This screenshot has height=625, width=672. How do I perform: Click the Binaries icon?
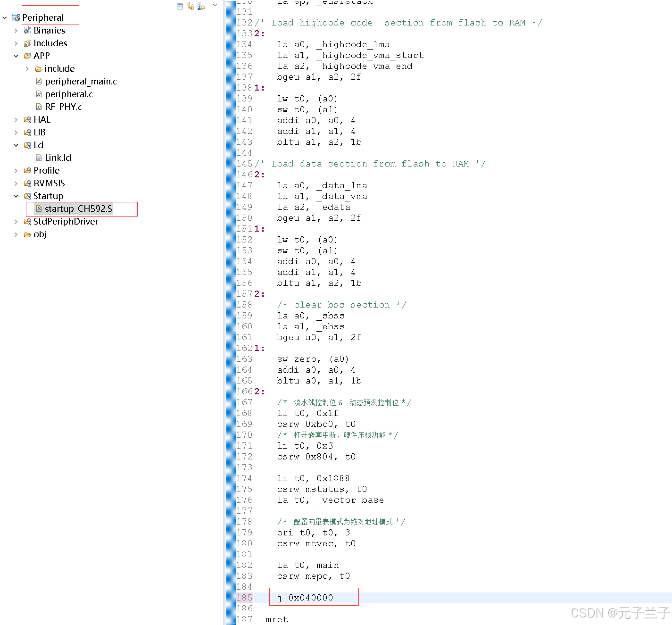pos(27,31)
